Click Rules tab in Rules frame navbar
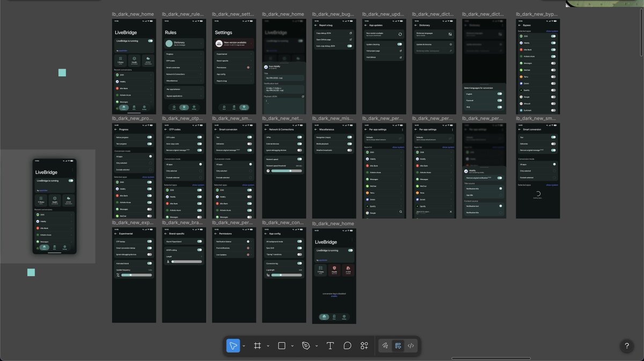The width and height of the screenshot is (644, 361). coord(184,107)
